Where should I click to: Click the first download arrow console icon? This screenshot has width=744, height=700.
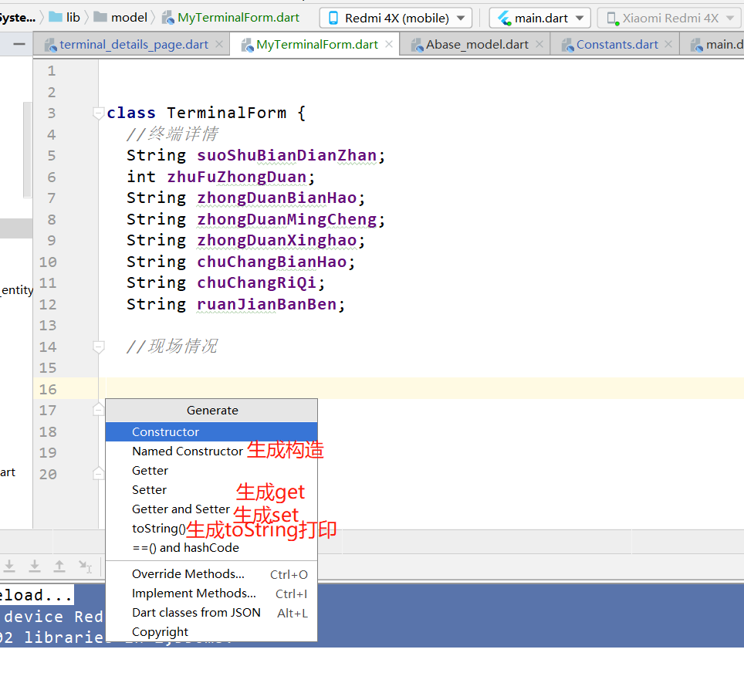point(9,566)
